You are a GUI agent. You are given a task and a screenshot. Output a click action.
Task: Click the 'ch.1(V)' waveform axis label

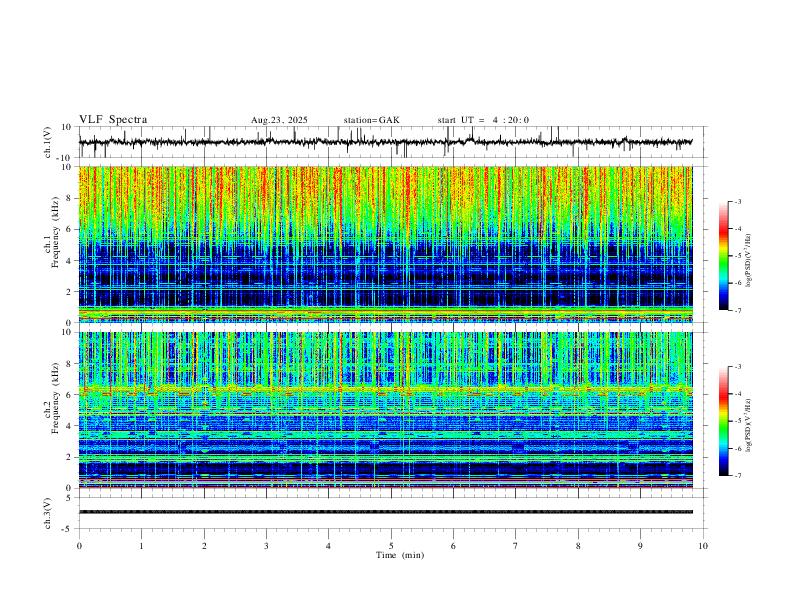point(48,142)
